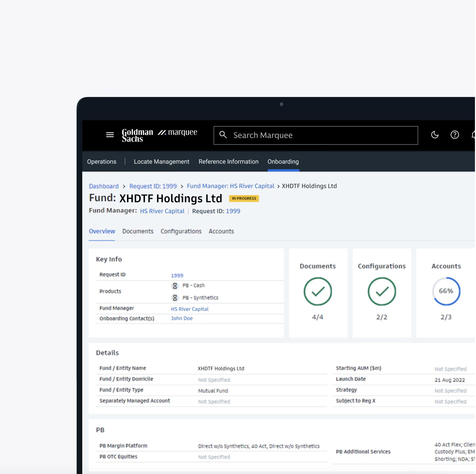476x474 pixels.
Task: Open the Locate Management menu
Action: (161, 162)
